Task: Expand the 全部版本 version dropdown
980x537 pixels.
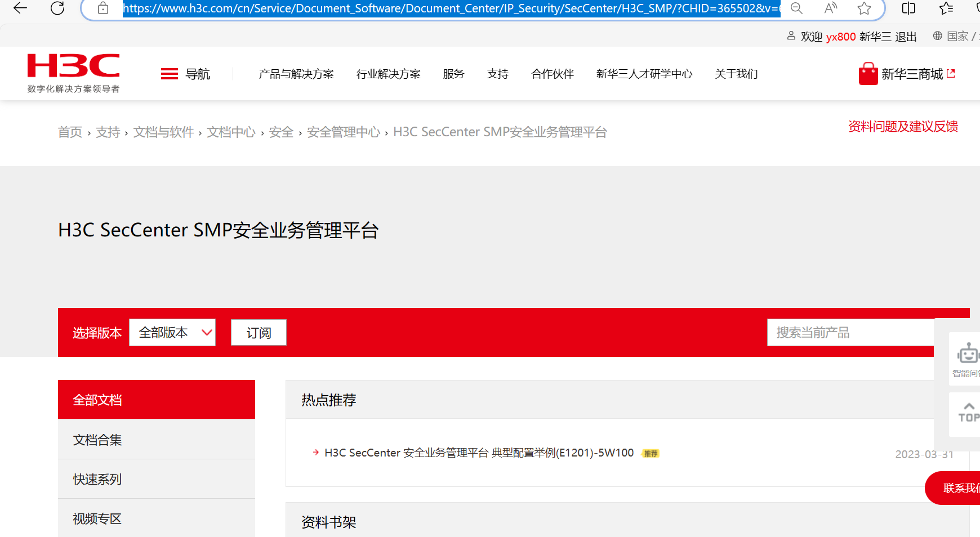Action: (x=172, y=333)
